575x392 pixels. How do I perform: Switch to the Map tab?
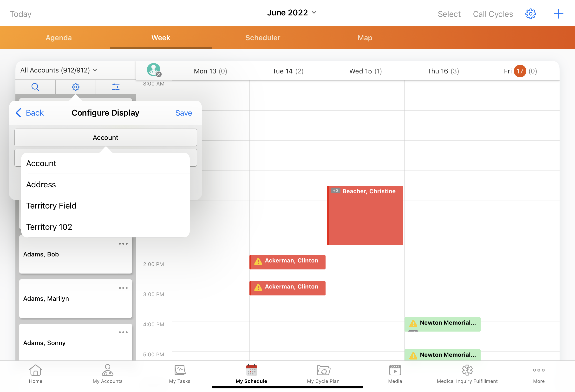(x=365, y=38)
